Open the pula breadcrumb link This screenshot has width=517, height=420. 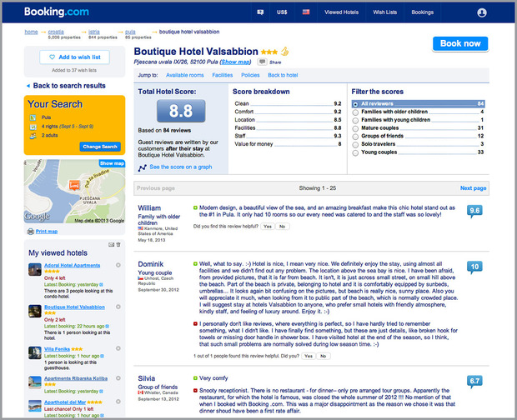[130, 32]
